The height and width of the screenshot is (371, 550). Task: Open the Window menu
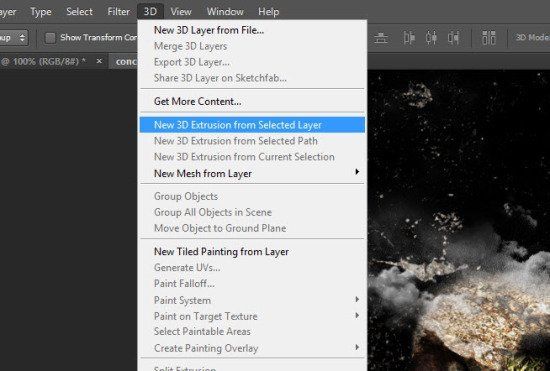(225, 12)
